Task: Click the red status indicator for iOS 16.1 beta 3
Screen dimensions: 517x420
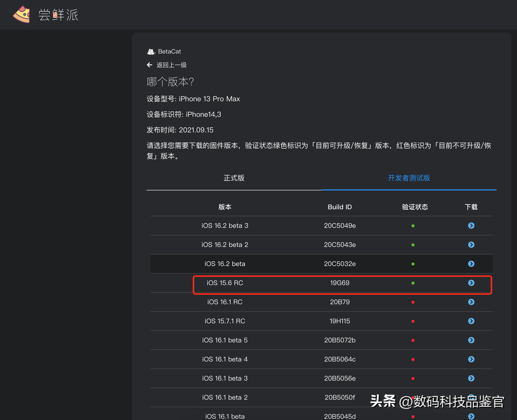Action: click(x=413, y=378)
